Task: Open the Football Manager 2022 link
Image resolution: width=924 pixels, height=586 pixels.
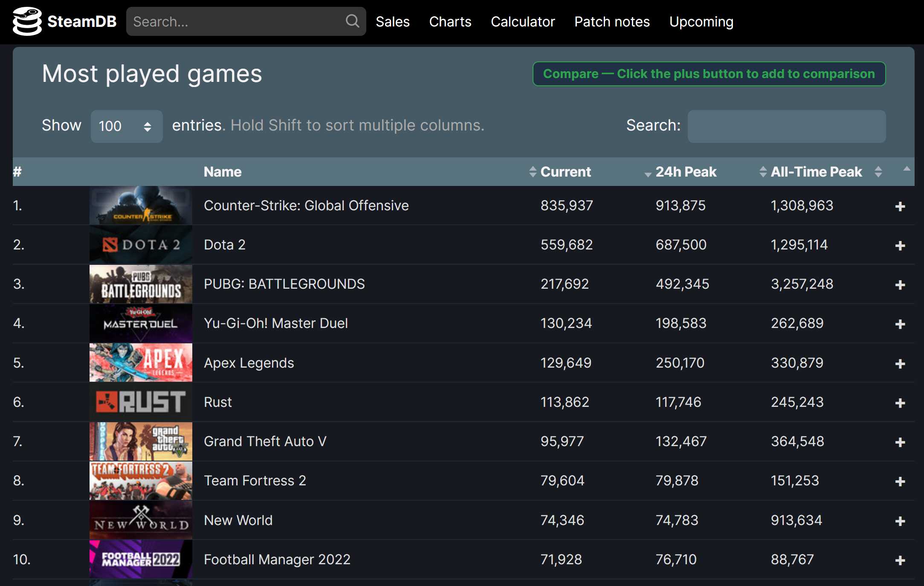Action: coord(277,560)
